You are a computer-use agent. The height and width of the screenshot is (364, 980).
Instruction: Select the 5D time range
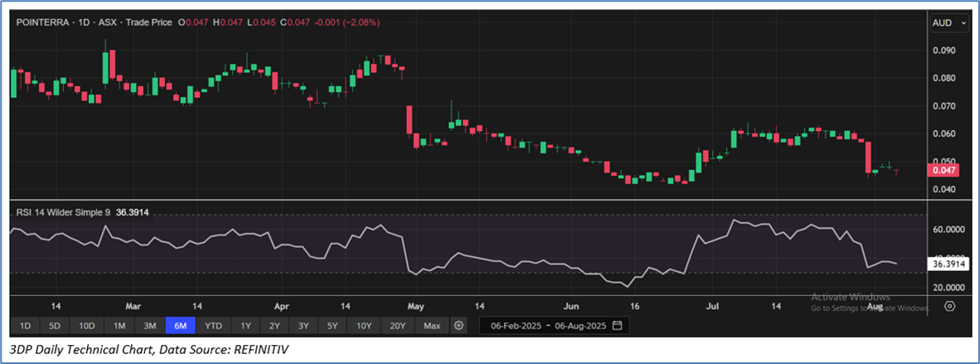pos(54,325)
